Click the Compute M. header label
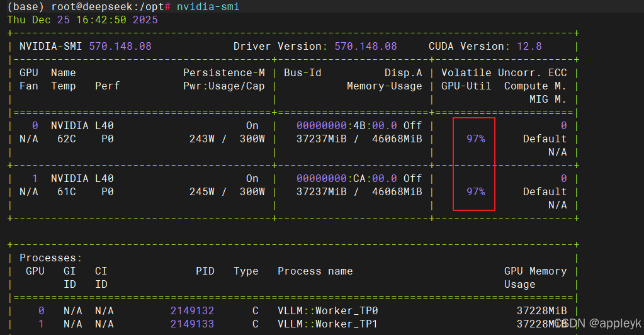644x335 pixels. click(x=536, y=86)
